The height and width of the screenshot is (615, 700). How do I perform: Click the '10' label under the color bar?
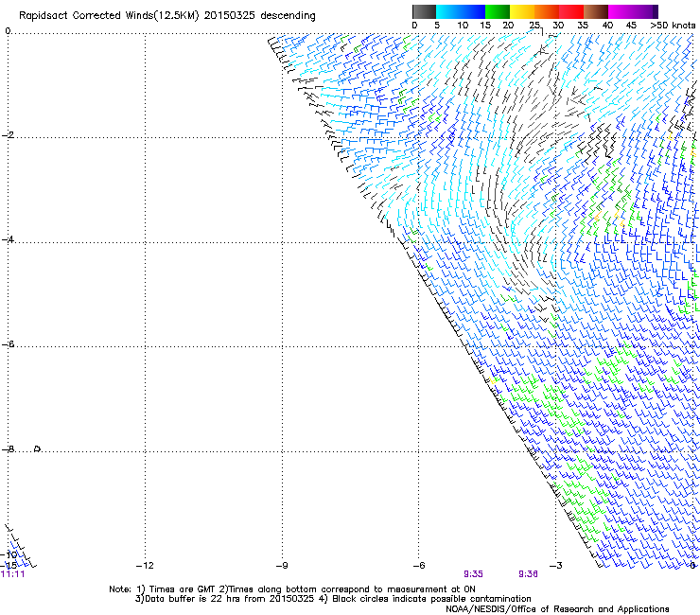coord(463,25)
